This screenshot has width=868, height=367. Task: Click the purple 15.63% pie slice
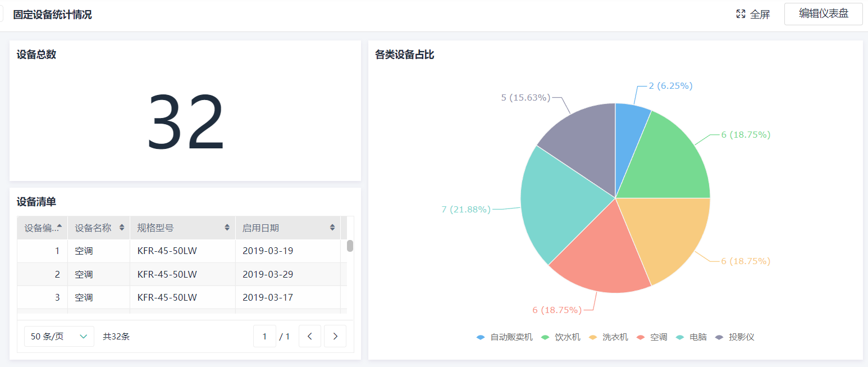(581, 141)
